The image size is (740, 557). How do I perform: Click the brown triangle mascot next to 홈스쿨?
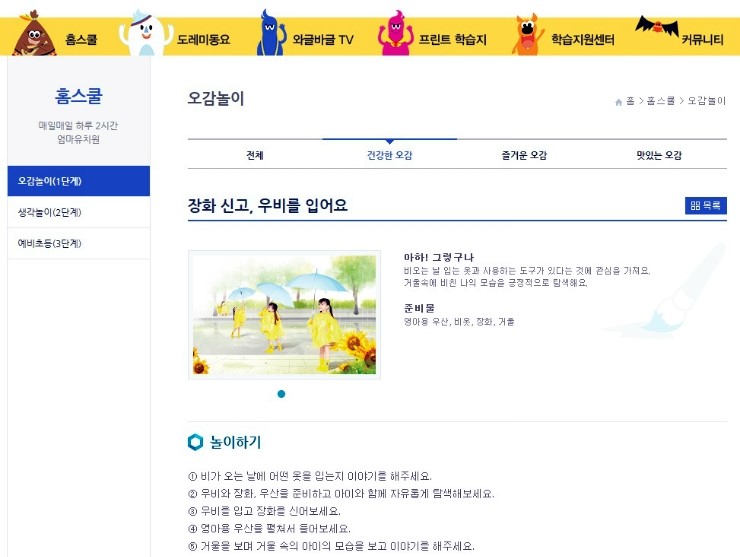coord(34,34)
